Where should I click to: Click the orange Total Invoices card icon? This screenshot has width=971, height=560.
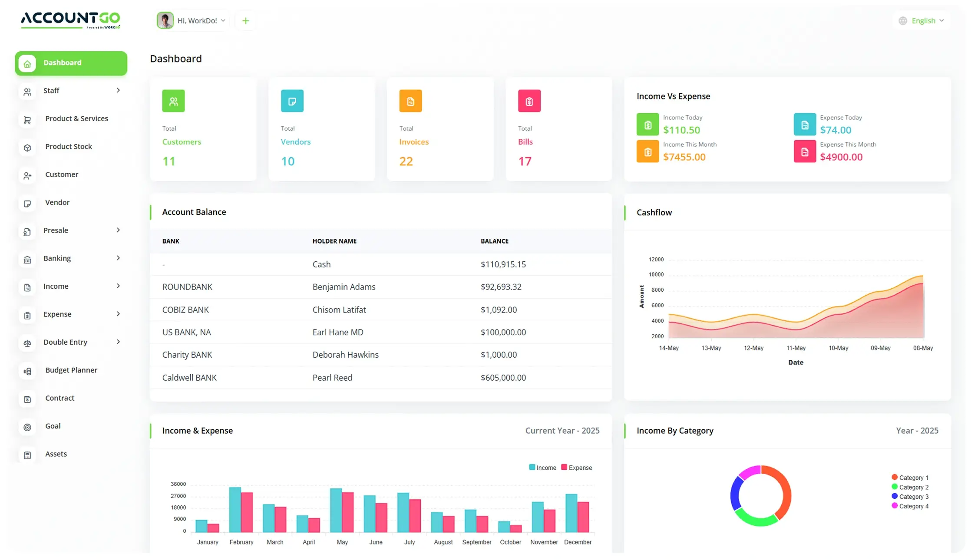(x=410, y=101)
